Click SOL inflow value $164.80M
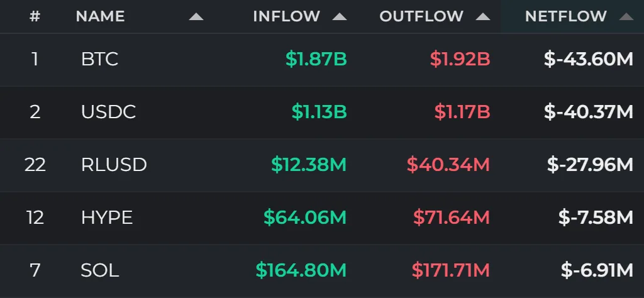 coord(301,270)
